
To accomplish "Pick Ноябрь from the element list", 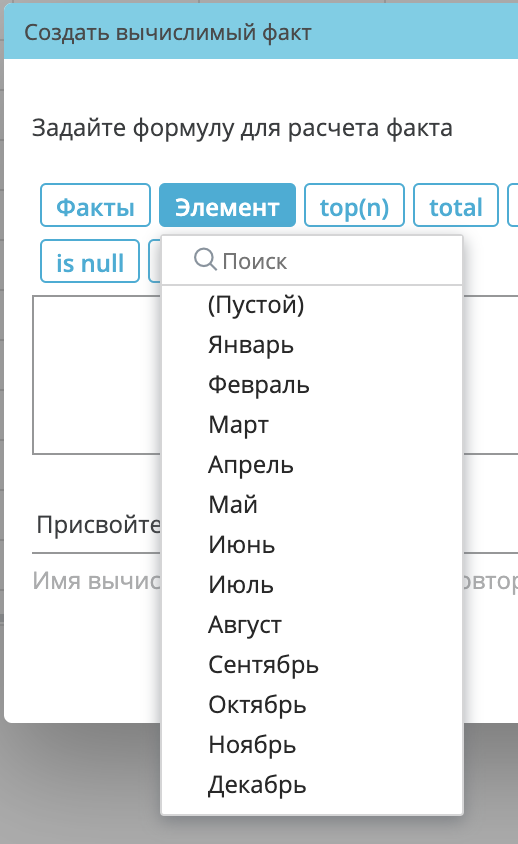I will pyautogui.click(x=312, y=744).
